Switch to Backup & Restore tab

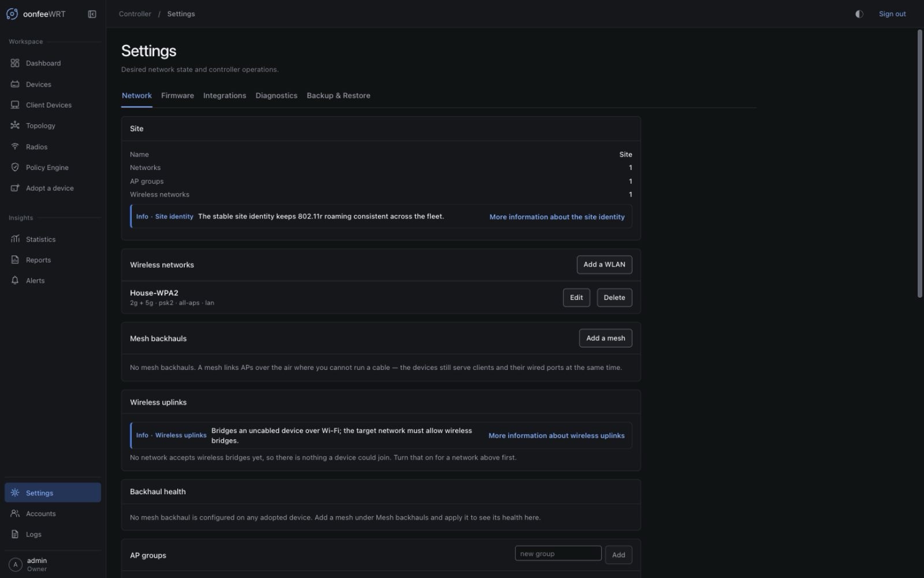[x=338, y=96]
